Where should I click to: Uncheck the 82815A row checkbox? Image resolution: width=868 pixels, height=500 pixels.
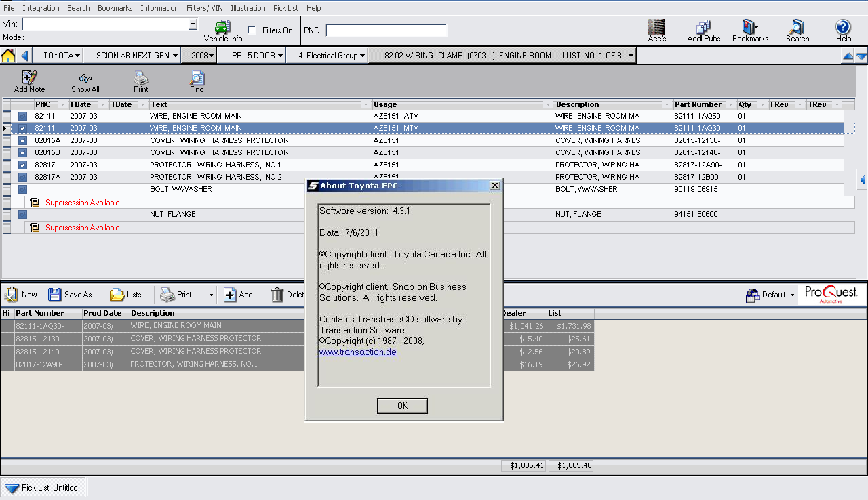(x=22, y=140)
